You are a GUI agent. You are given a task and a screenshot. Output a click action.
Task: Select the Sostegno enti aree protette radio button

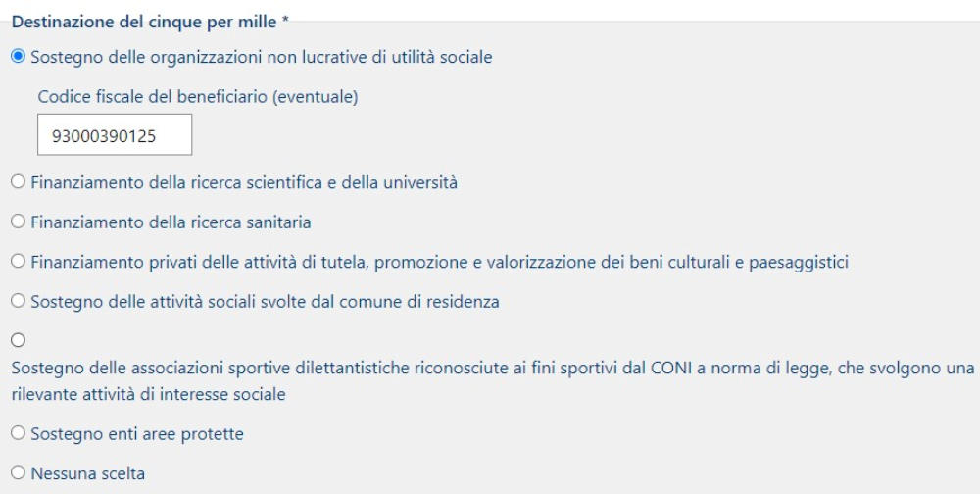click(18, 433)
